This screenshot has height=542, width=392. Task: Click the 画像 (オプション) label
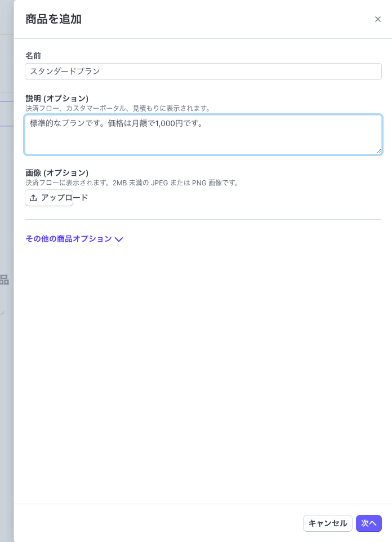coord(57,173)
